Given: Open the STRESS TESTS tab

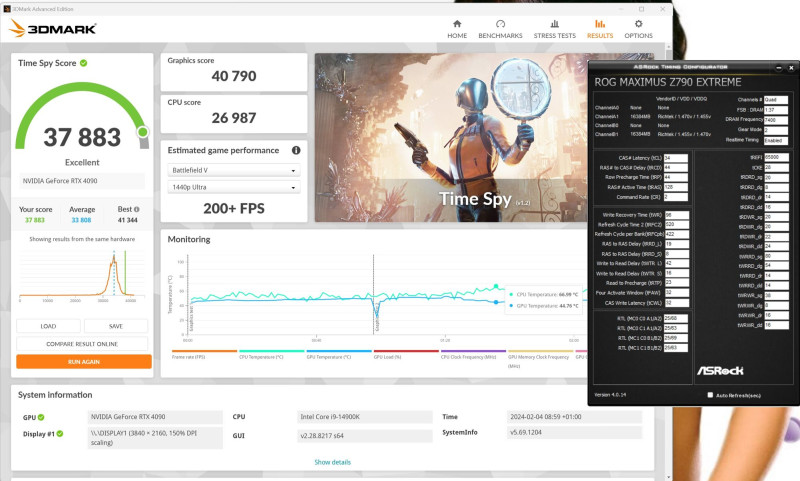Looking at the screenshot, I should pyautogui.click(x=555, y=30).
